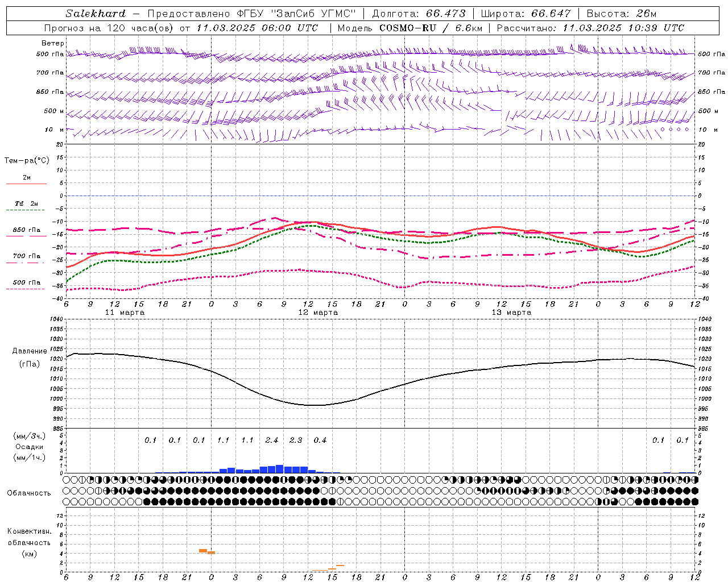Click the 'Тем-ра(°C)' temperature heading
This screenshot has height=582, width=728.
pos(27,161)
